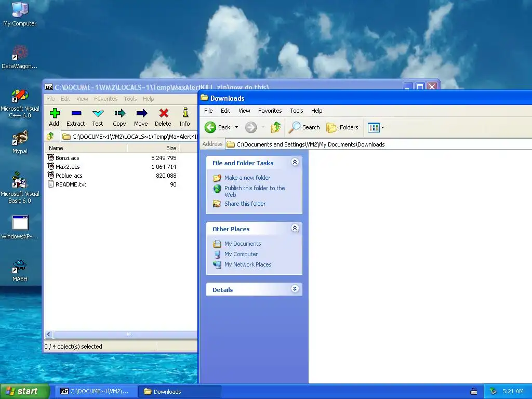Screen dimensions: 532x399
Task: Click the keyboard icon in system tray
Action: tap(474, 392)
